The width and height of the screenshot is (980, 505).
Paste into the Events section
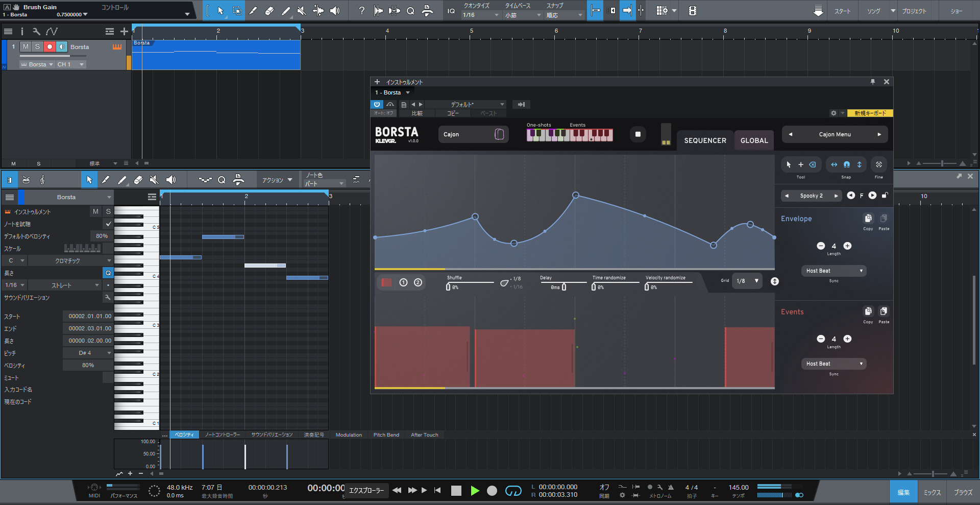(884, 311)
